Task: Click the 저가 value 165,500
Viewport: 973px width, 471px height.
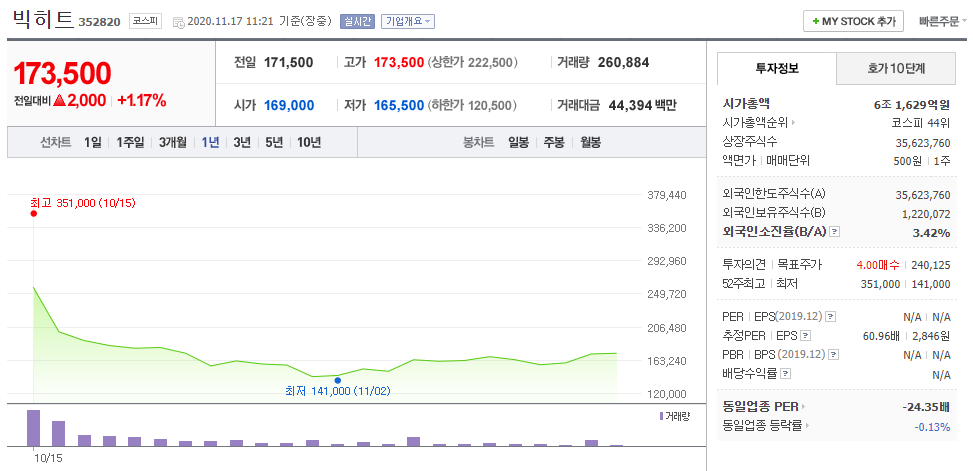Action: coord(399,105)
